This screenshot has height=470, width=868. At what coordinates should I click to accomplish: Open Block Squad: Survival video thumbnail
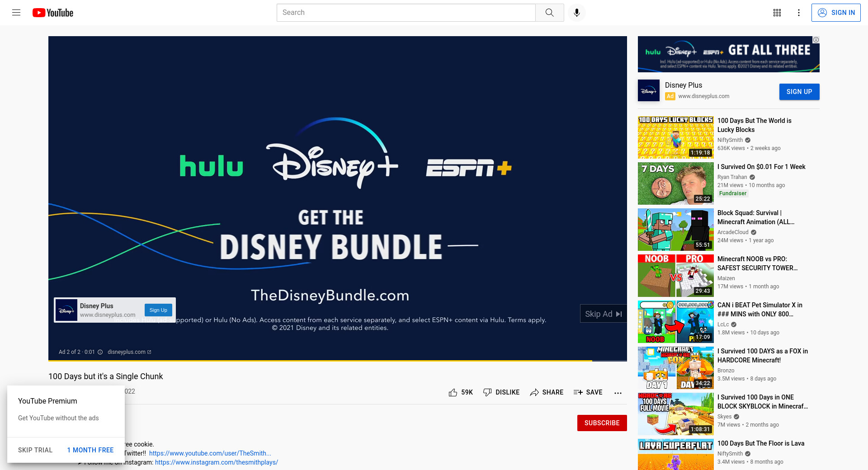click(x=675, y=230)
